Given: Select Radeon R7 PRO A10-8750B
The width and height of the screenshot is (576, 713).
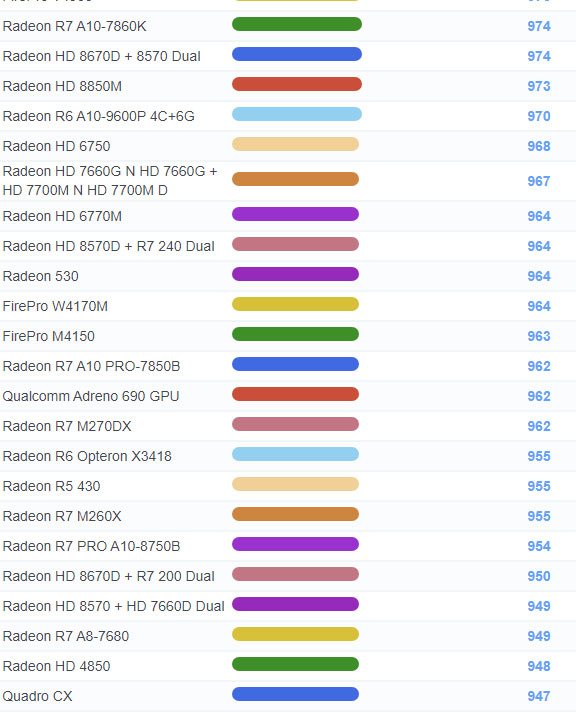Looking at the screenshot, I should coord(91,547).
